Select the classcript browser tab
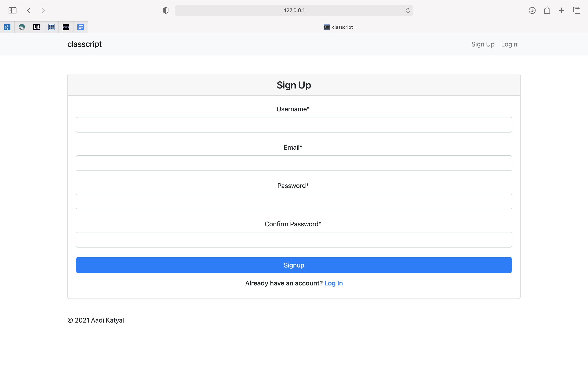This screenshot has height=367, width=588. pyautogui.click(x=338, y=27)
